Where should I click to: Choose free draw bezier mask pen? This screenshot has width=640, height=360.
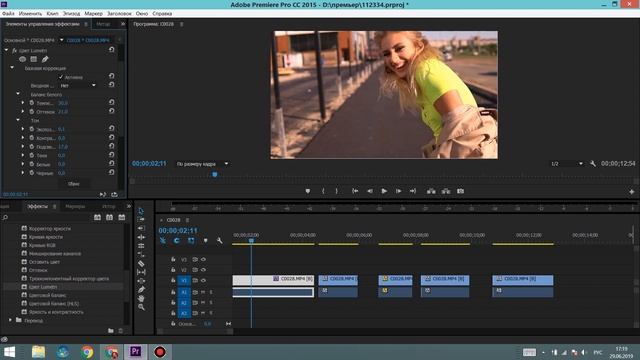coord(45,59)
